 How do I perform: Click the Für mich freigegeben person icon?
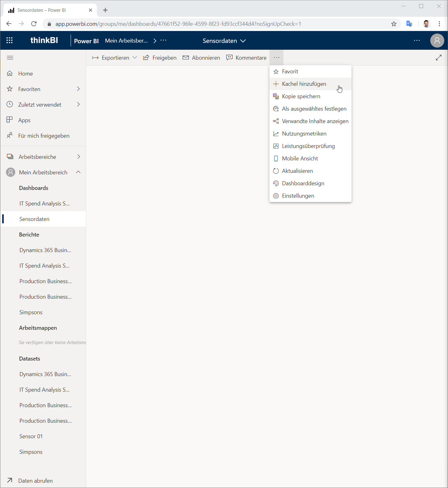tap(10, 135)
